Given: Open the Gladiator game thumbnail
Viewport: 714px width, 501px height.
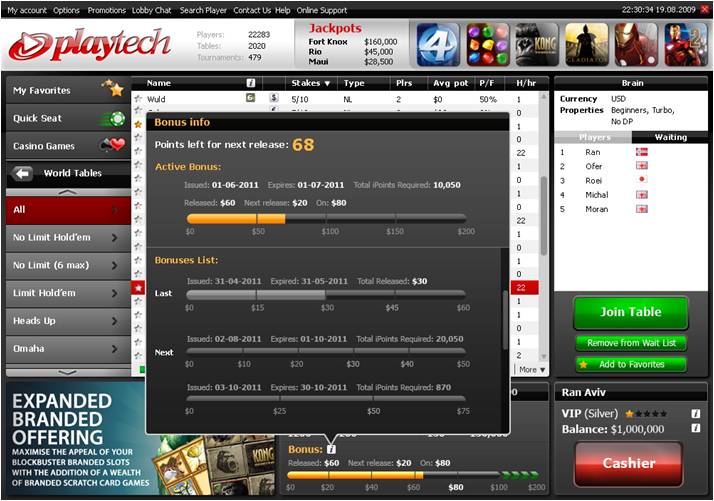Looking at the screenshot, I should click(586, 45).
